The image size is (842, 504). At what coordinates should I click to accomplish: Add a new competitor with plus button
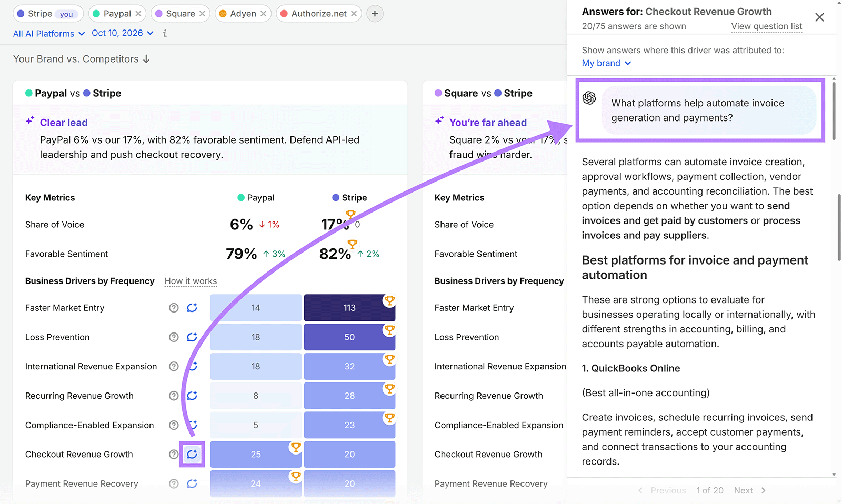point(375,14)
